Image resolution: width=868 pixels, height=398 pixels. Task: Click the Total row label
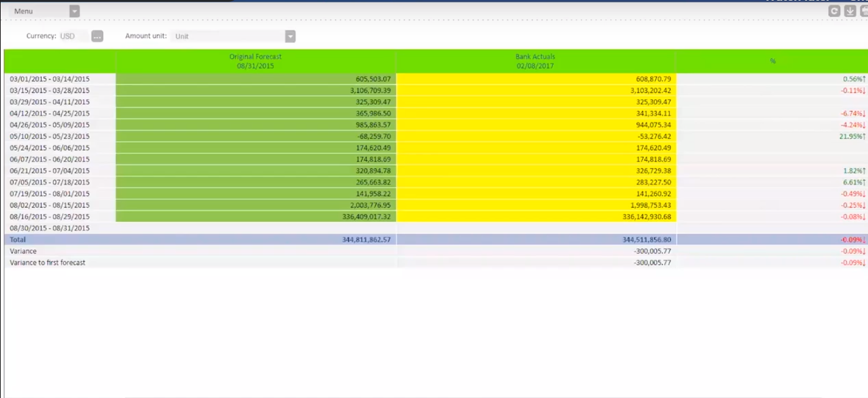[x=17, y=240]
